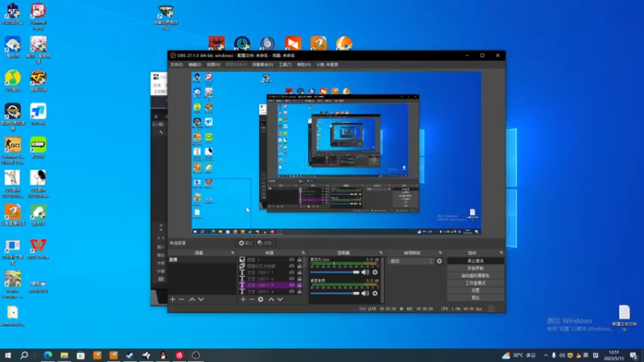This screenshot has height=362, width=644.
Task: Click 麦克风/Aux volume slider
Action: pos(335,272)
